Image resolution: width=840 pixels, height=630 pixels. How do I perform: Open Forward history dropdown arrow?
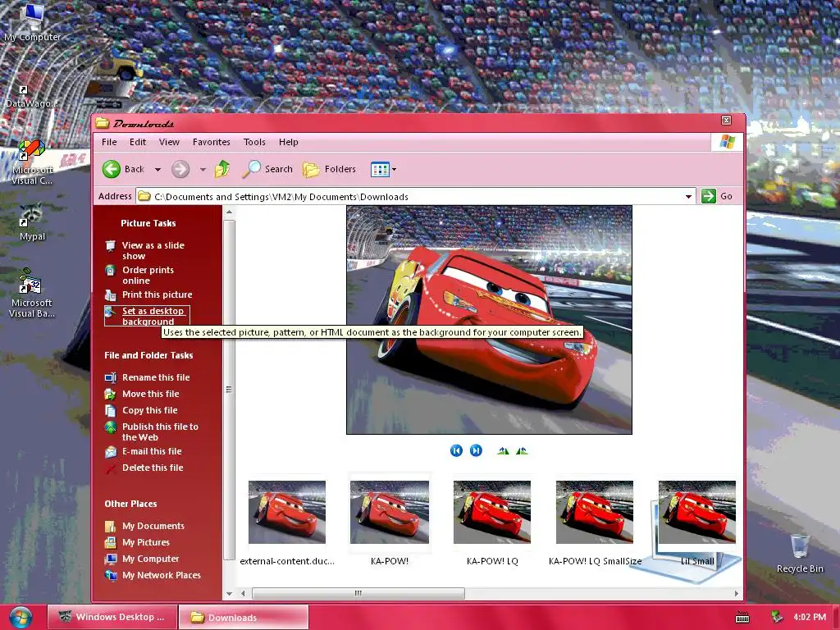pos(203,170)
